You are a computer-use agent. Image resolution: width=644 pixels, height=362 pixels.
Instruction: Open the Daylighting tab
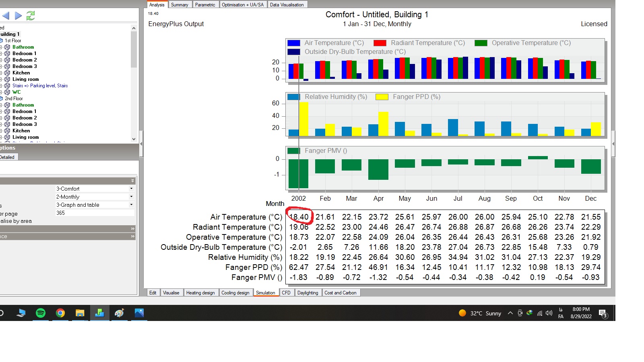pyautogui.click(x=308, y=293)
